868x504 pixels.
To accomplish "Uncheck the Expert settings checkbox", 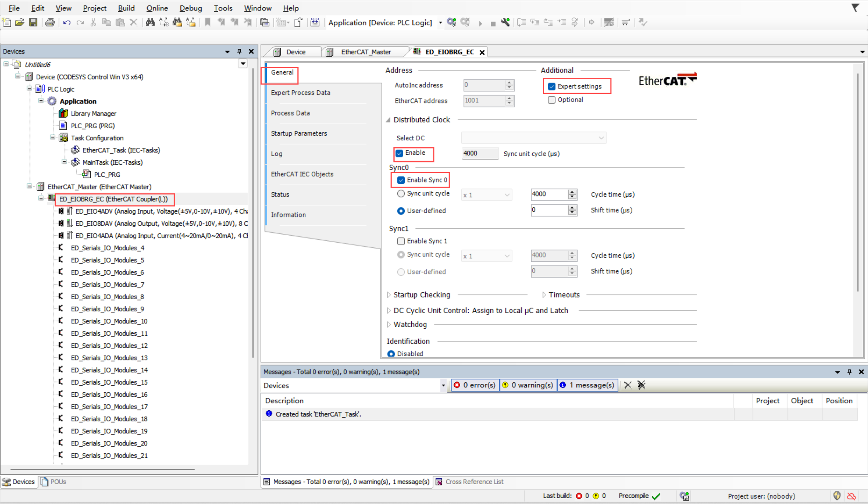I will pyautogui.click(x=552, y=86).
